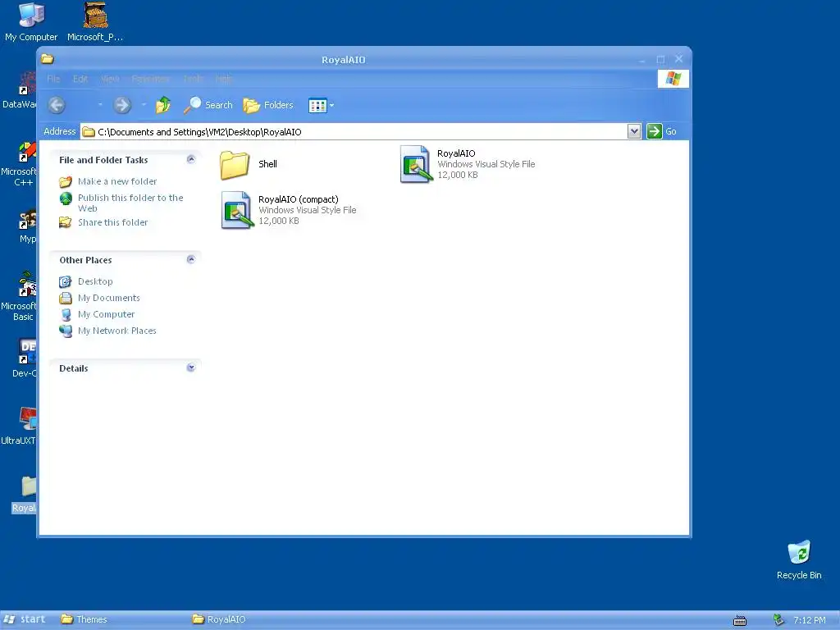840x630 pixels.
Task: Select the Shell folder
Action: click(x=249, y=164)
